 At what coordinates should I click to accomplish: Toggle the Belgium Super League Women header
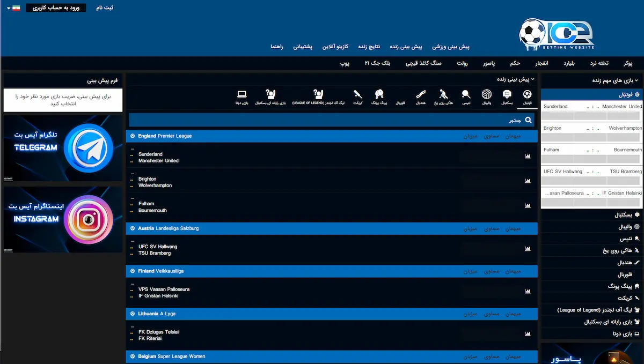332,356
